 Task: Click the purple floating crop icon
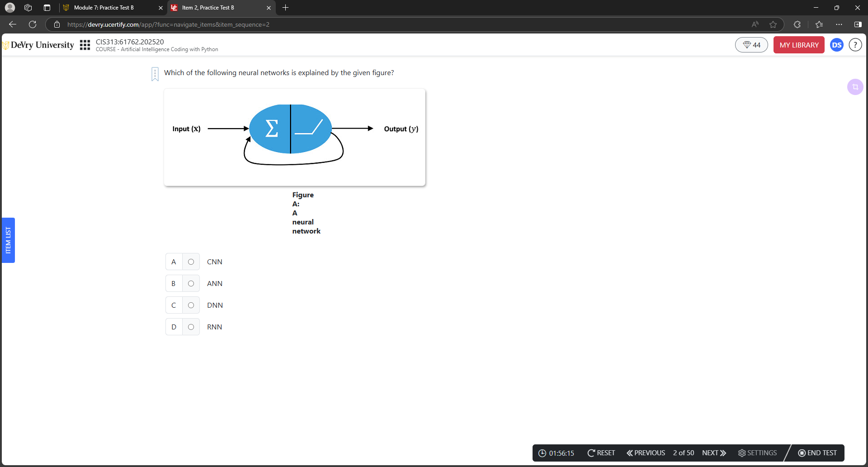(x=855, y=87)
